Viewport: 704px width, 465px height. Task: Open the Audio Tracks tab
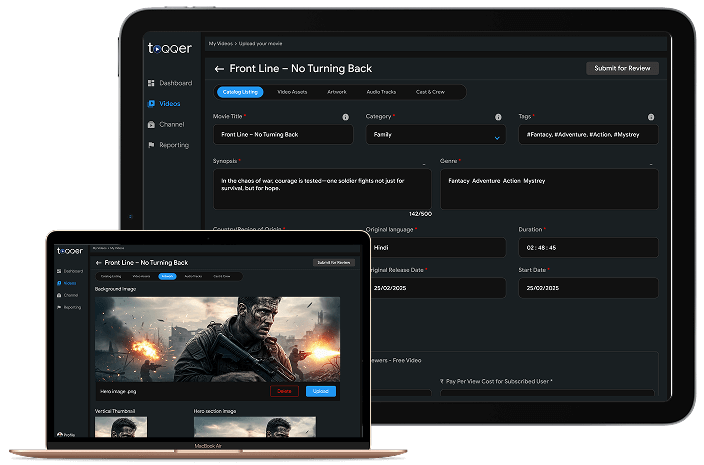point(381,92)
